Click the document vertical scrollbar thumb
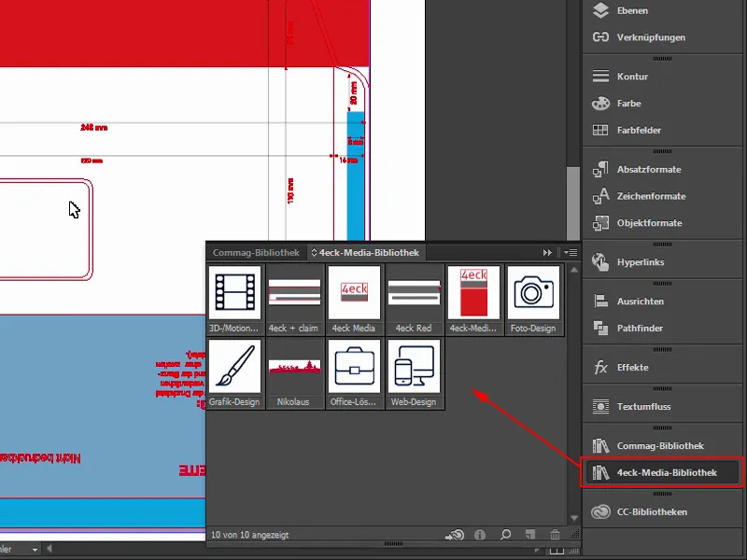 pyautogui.click(x=573, y=203)
